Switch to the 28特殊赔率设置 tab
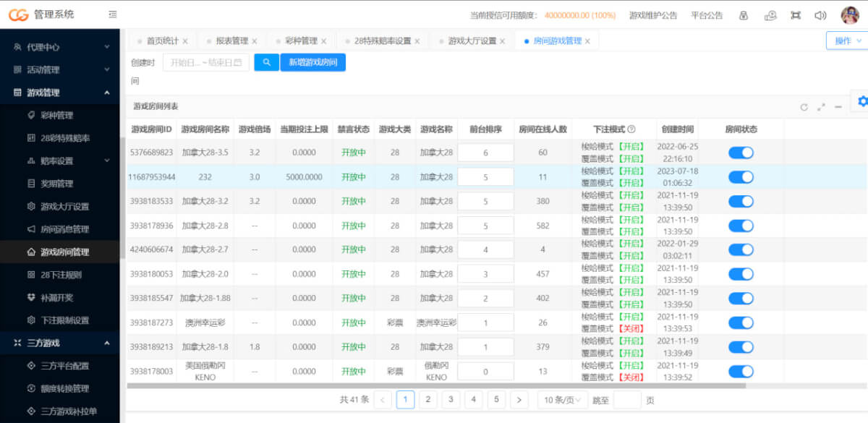The height and width of the screenshot is (423, 868). [382, 41]
